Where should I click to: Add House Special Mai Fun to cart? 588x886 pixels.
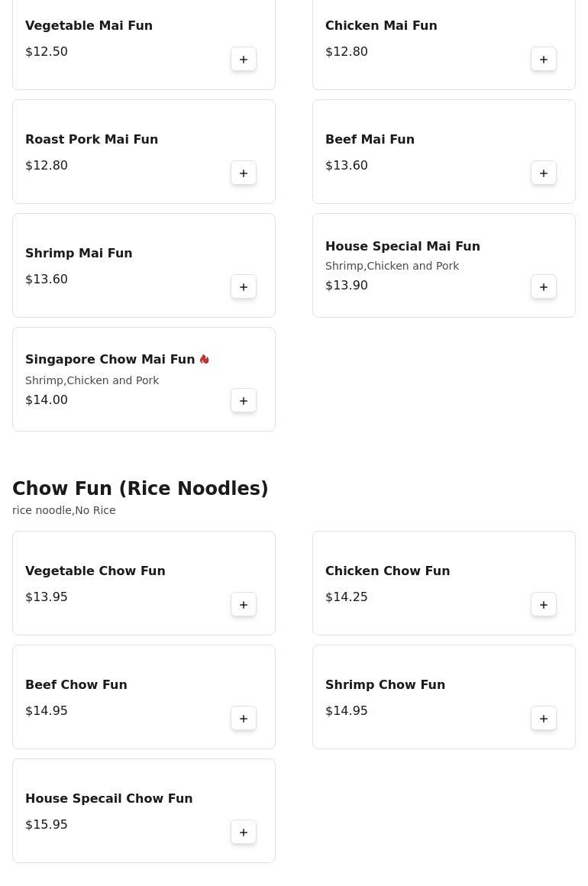[544, 287]
